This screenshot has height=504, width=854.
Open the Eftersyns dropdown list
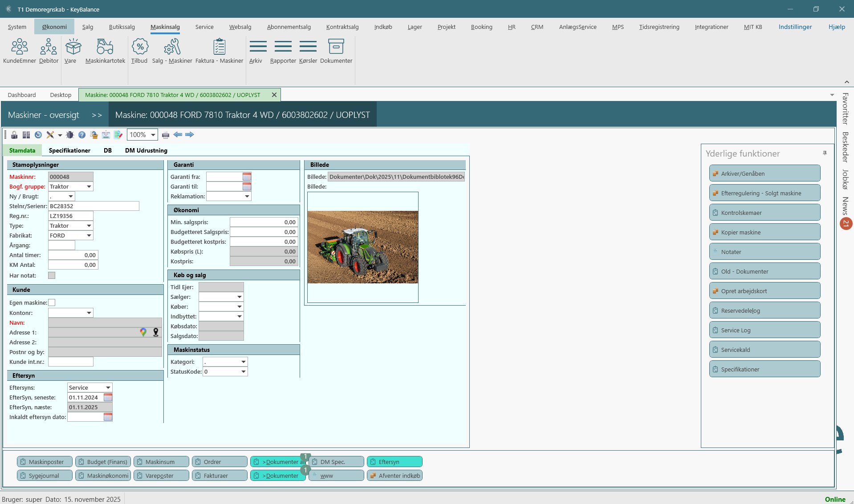pos(108,388)
